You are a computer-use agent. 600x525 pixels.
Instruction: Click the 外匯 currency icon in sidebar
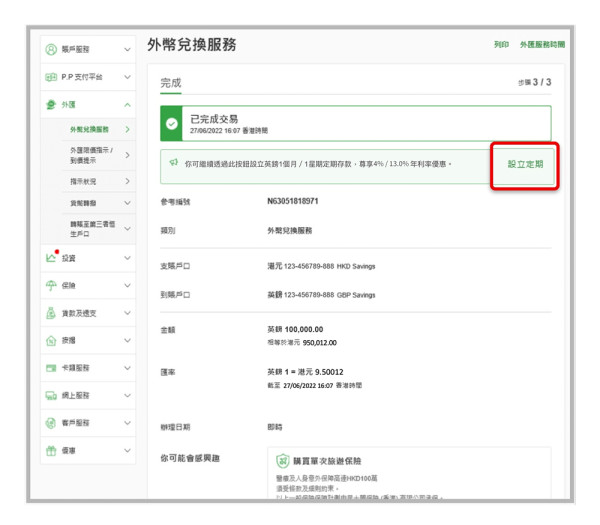pos(51,104)
